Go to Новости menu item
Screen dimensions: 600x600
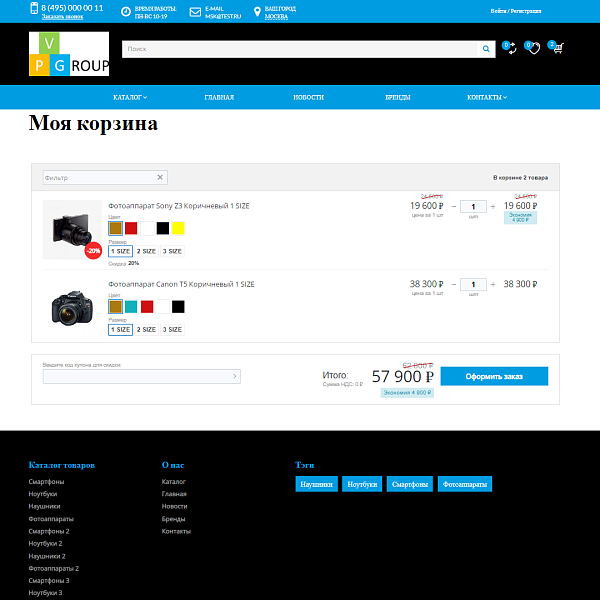point(308,97)
